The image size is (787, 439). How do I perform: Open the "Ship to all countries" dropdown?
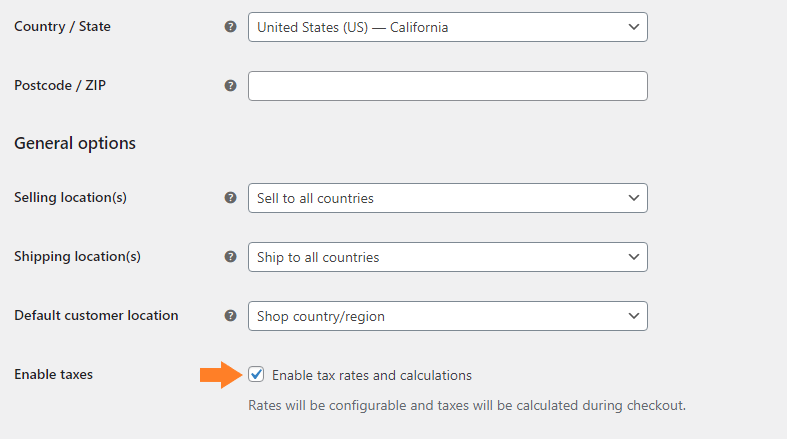click(447, 257)
